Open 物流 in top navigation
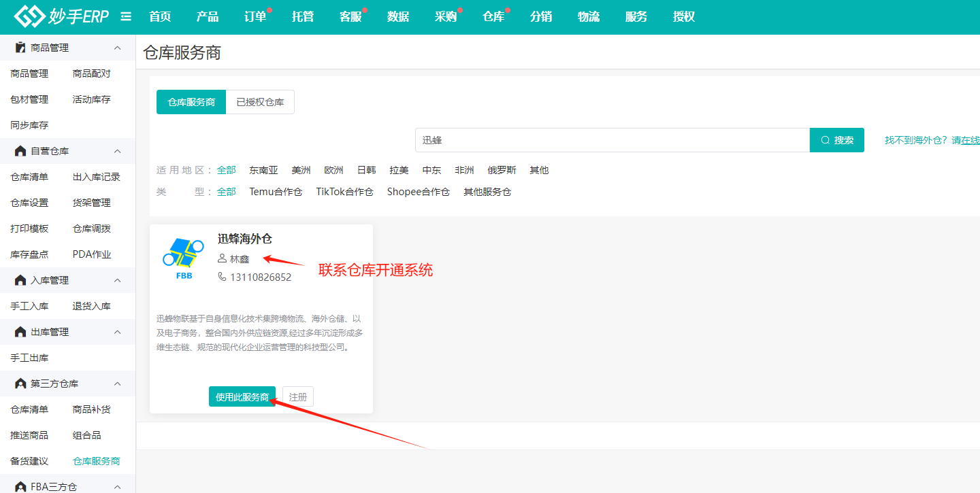This screenshot has width=980, height=493. 589,17
